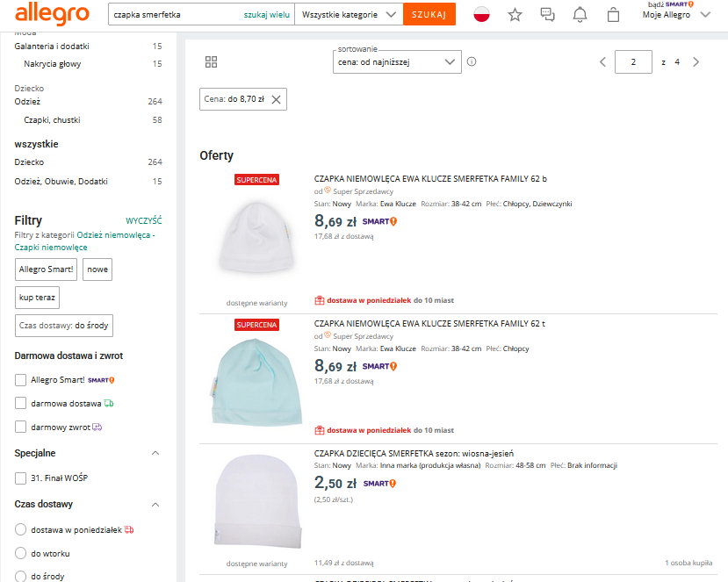Click SMART badge on FAMILY 62 t offer
This screenshot has height=582, width=728.
pyautogui.click(x=379, y=366)
